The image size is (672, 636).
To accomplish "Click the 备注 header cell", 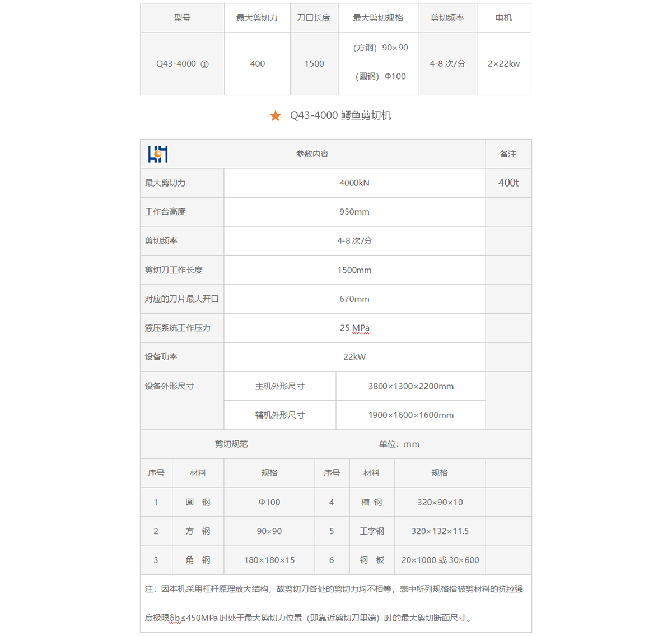I will [508, 154].
